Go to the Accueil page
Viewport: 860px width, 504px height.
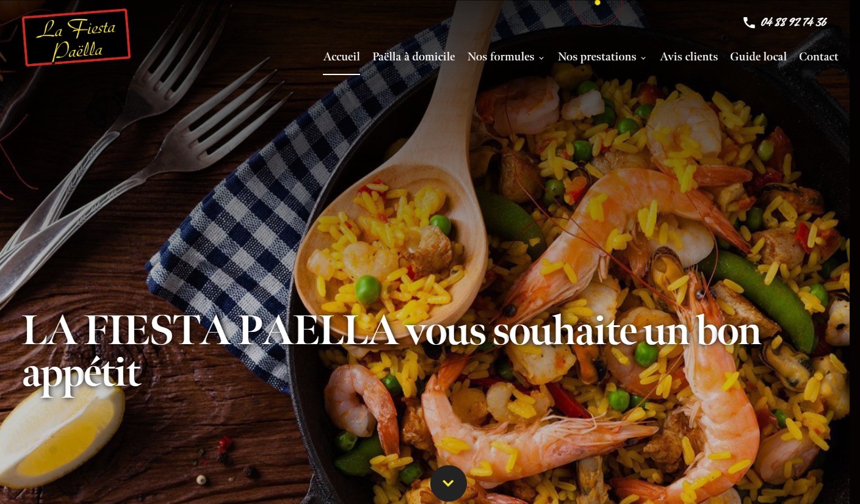coord(341,57)
